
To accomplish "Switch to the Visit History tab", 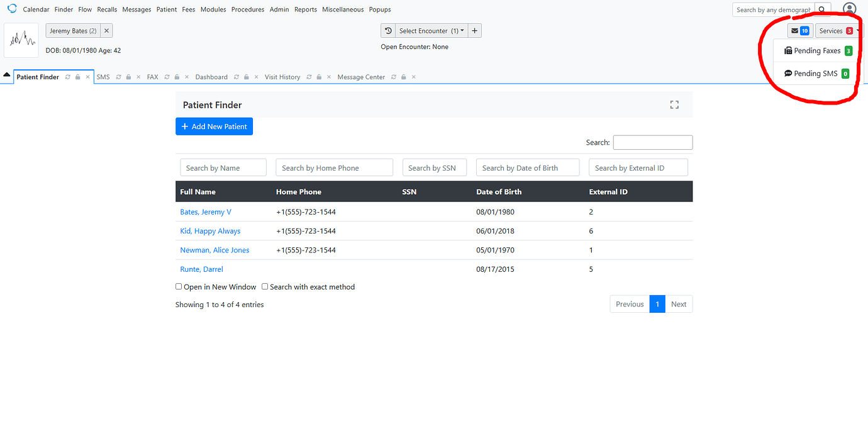I will tap(282, 76).
